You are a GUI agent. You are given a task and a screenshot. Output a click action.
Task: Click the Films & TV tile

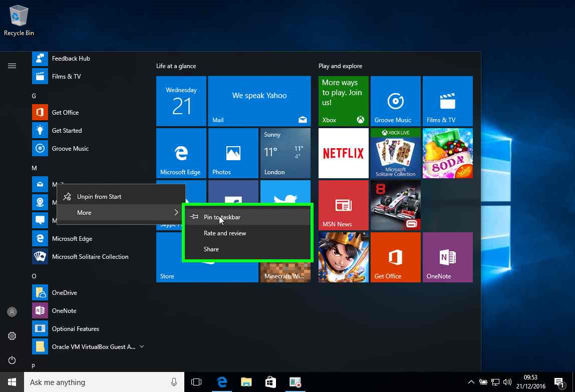click(x=447, y=101)
